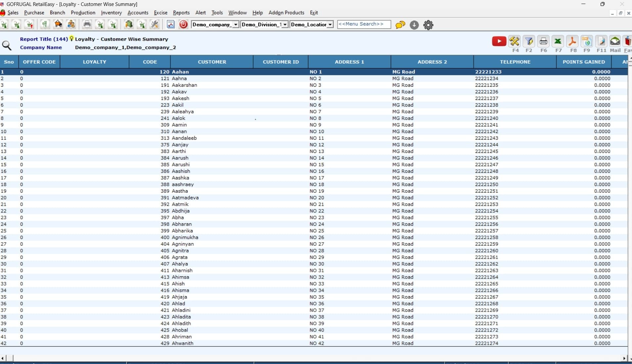Open the Help menu
The height and width of the screenshot is (364, 632).
point(257,13)
